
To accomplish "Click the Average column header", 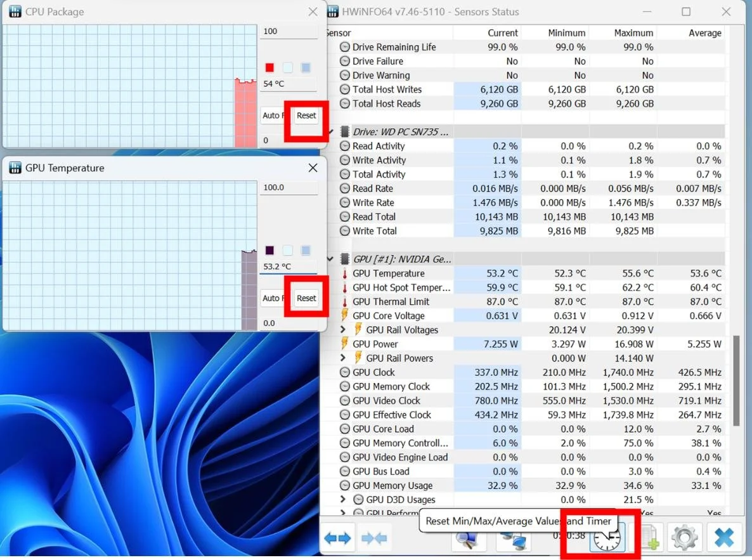I will (x=704, y=33).
